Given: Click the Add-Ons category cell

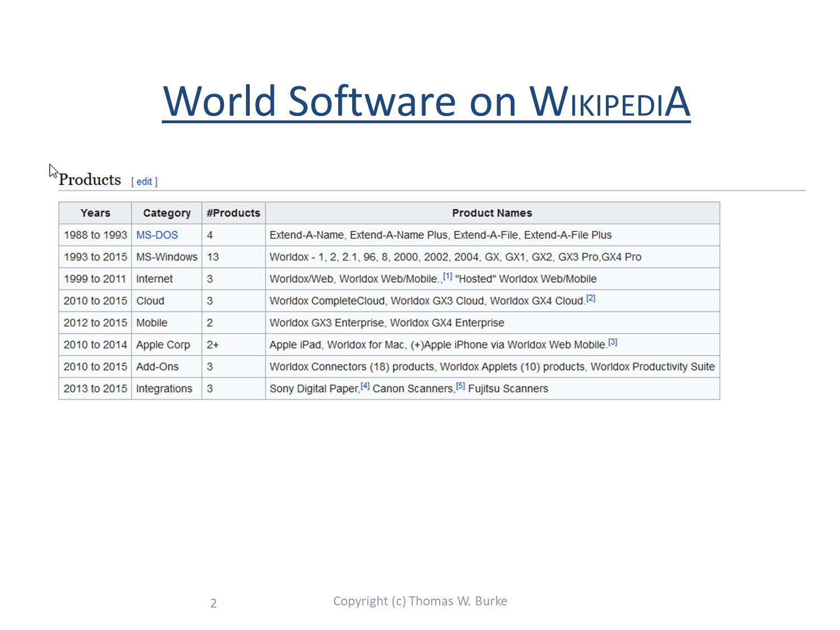Looking at the screenshot, I should [157, 367].
